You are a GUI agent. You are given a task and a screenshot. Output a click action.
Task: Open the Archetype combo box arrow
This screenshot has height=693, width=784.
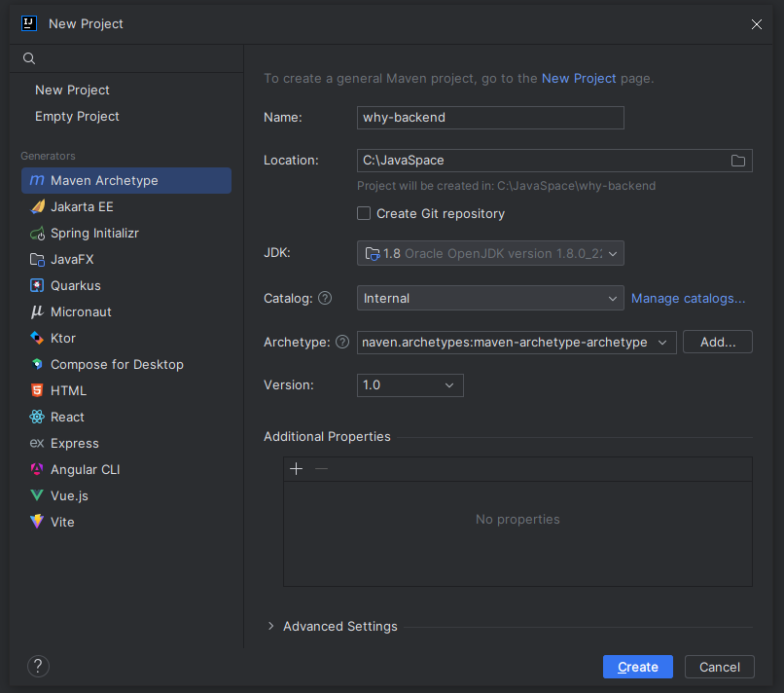662,343
